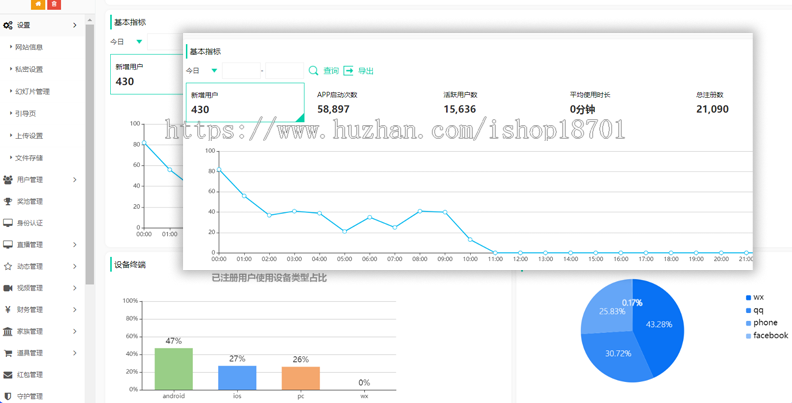Click the trophy icon for 奖池管理

(8, 202)
